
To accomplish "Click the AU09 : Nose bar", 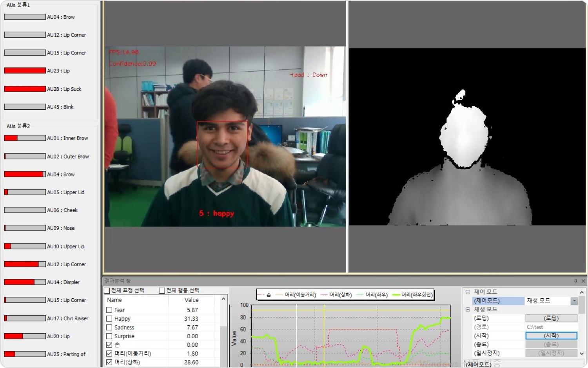I will click(25, 228).
